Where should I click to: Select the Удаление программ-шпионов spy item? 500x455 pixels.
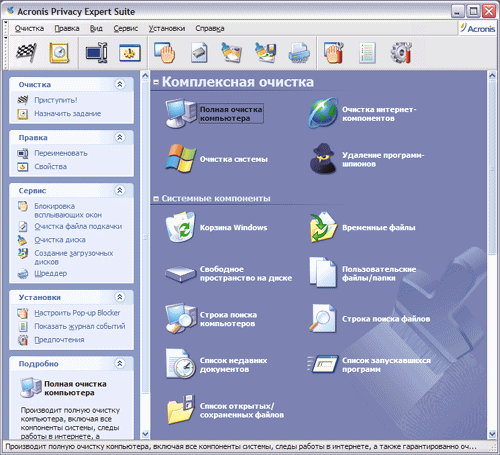[366, 159]
